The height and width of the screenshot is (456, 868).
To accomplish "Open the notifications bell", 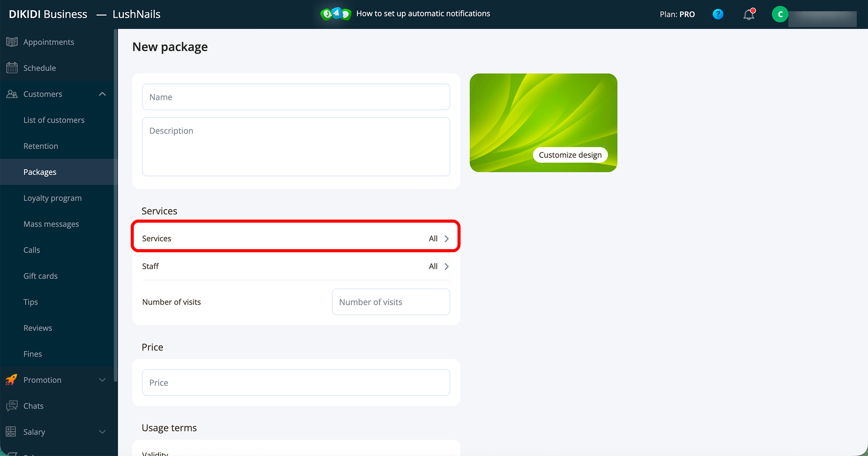I will [x=749, y=14].
